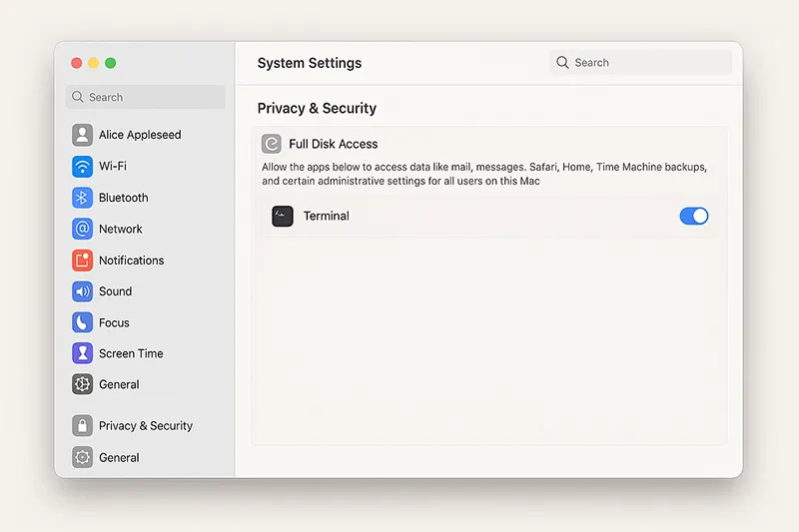Minimize the window with the yellow button

tap(94, 63)
